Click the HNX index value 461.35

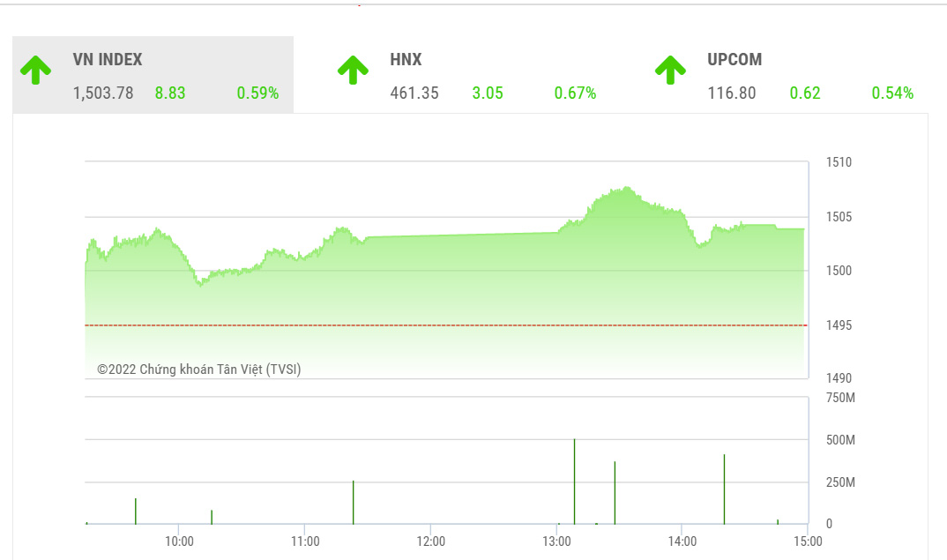coord(414,93)
